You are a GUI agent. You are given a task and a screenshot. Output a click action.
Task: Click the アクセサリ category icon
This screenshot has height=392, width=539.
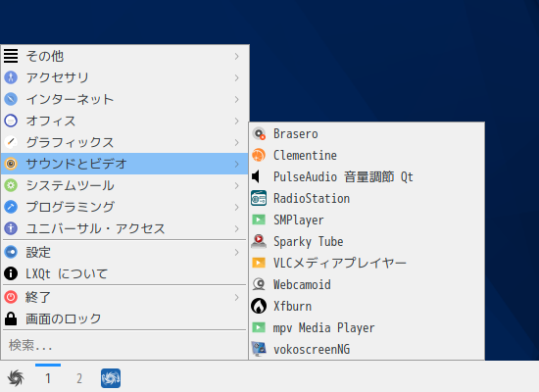11,77
